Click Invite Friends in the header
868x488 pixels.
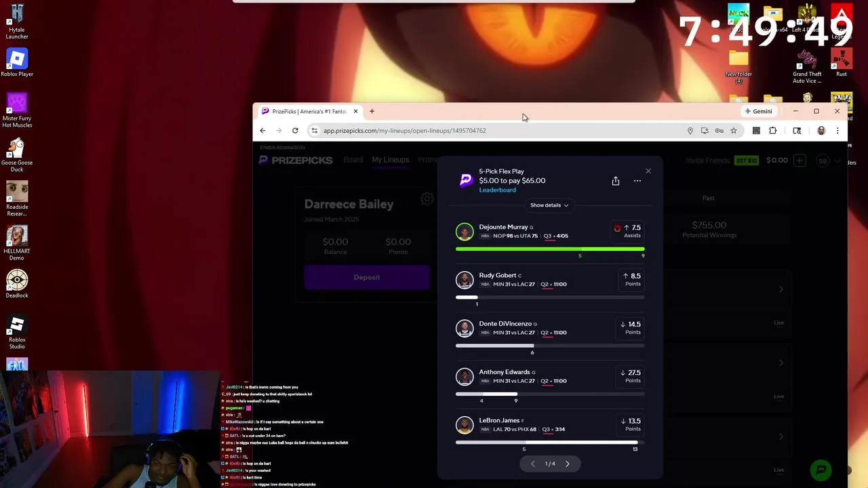coord(707,161)
